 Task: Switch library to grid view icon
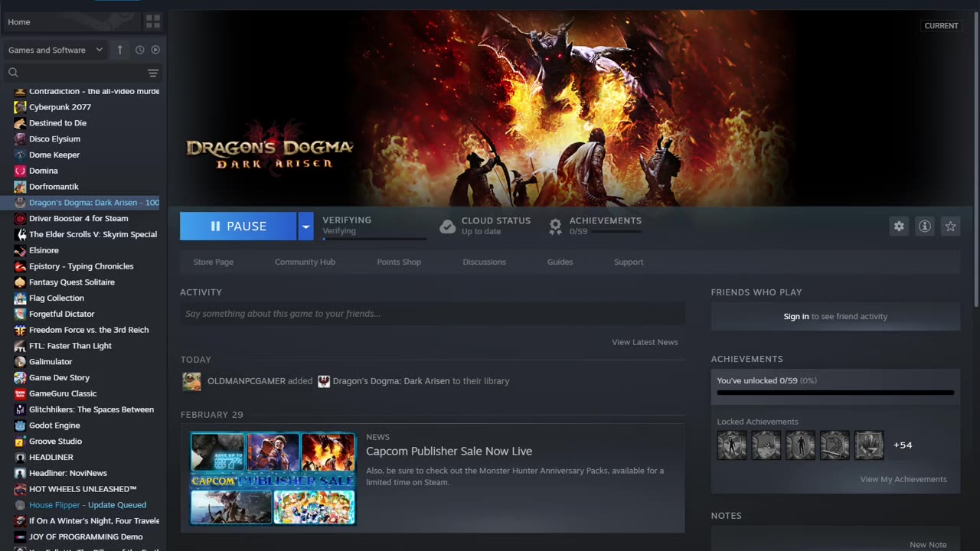click(x=153, y=21)
